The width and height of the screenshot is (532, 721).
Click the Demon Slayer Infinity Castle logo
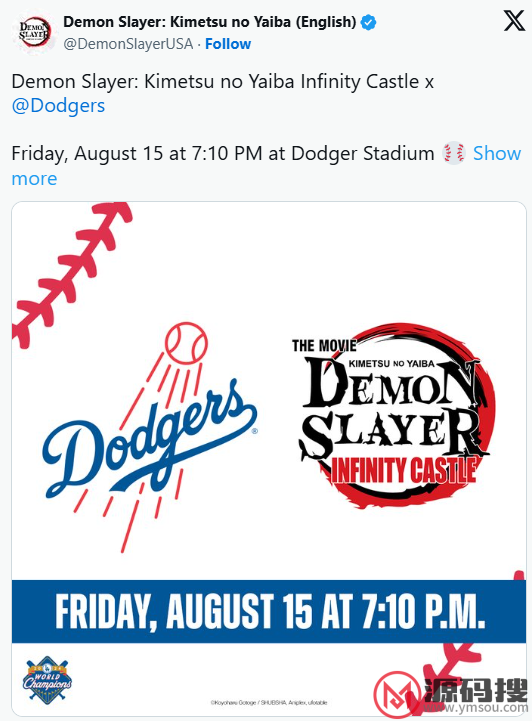[x=393, y=414]
